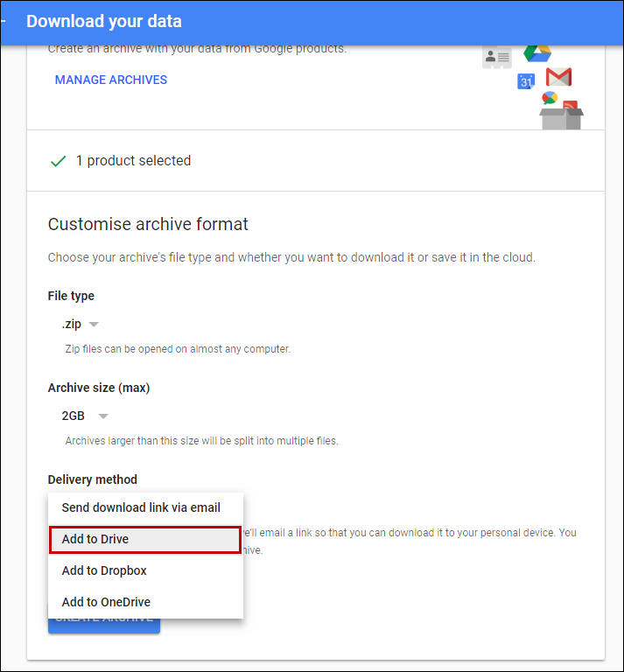Click the back arrow in blue header
Image resolution: width=624 pixels, height=672 pixels.
(4, 21)
